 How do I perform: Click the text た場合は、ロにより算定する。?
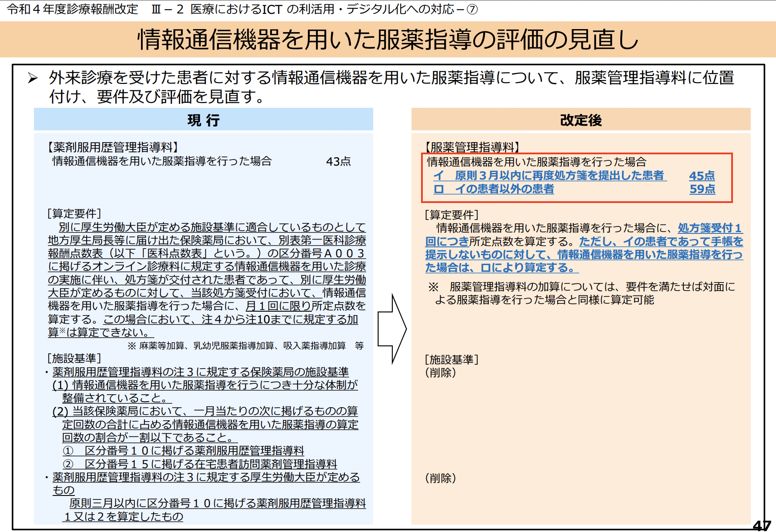click(x=502, y=267)
